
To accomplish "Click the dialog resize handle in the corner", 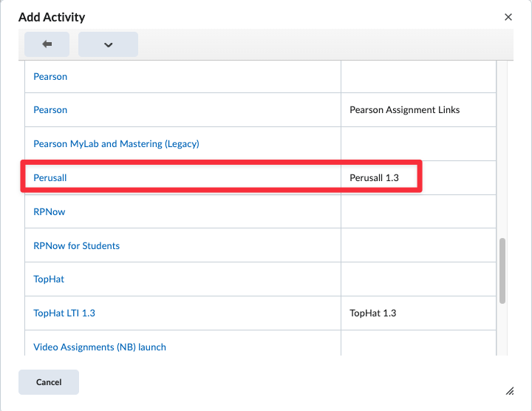I will 509,390.
